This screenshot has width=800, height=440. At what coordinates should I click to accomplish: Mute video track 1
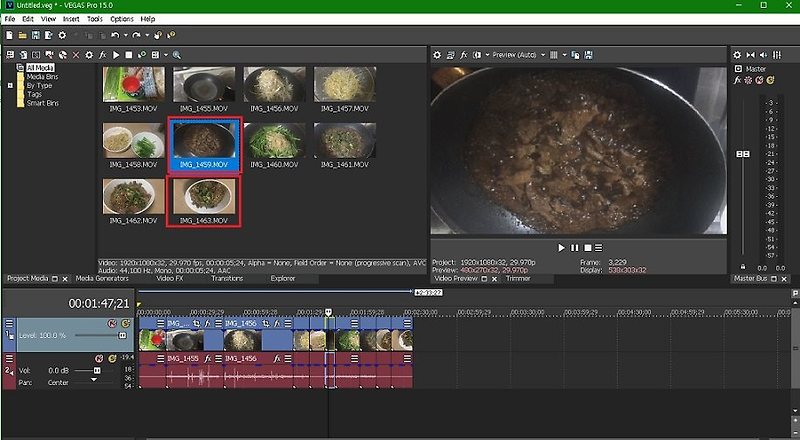pyautogui.click(x=112, y=323)
